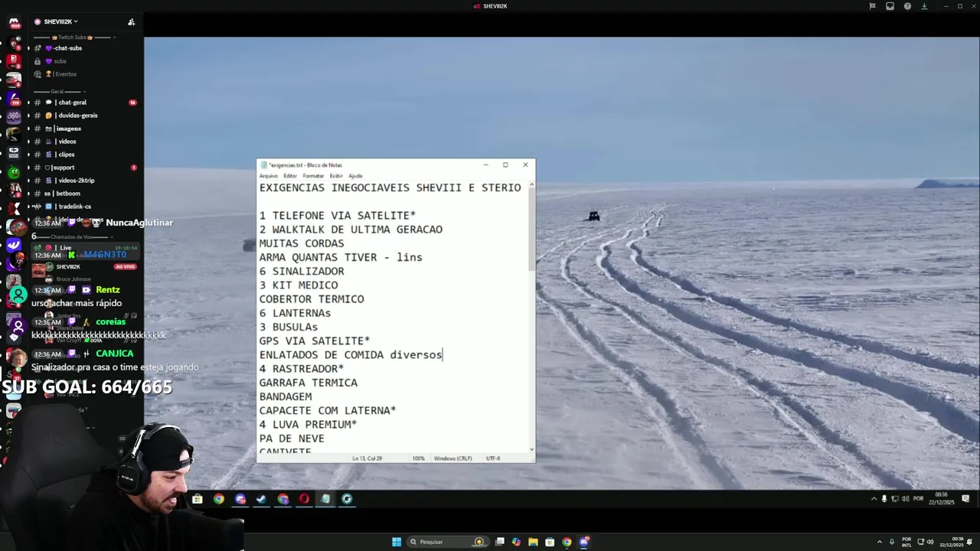Open the green frog server icon
Screen dimensions: 980x551
click(x=14, y=172)
